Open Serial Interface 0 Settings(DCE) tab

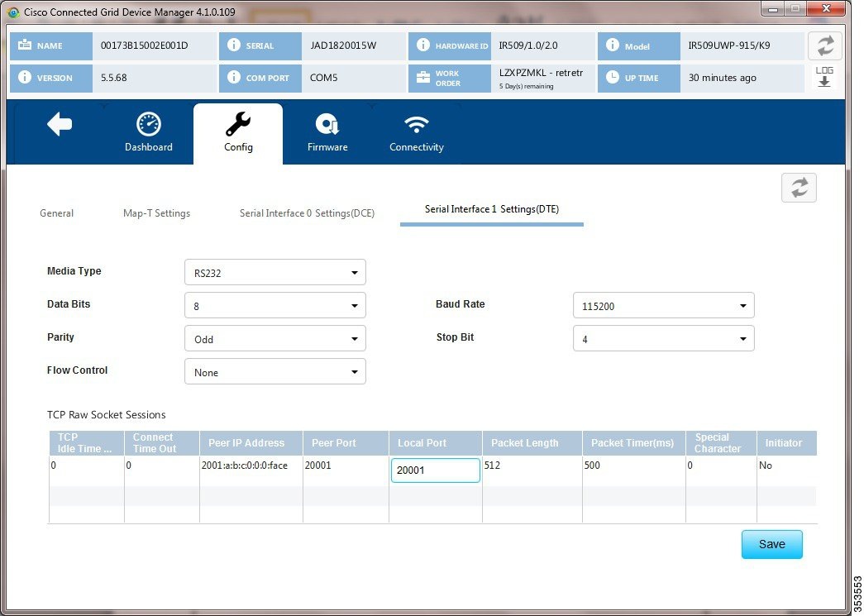[307, 213]
